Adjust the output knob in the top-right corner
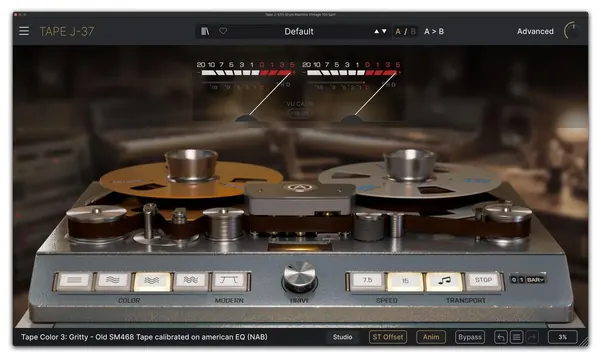 click(572, 31)
